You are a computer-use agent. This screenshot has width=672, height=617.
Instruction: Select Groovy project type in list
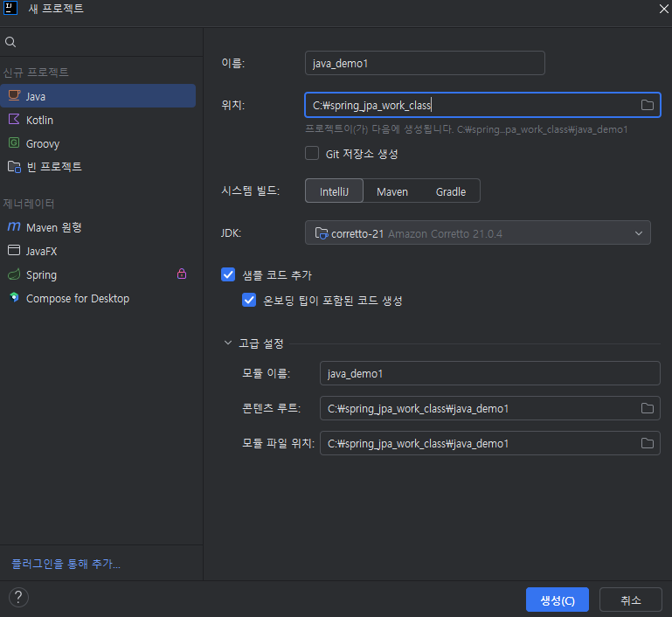(98, 143)
